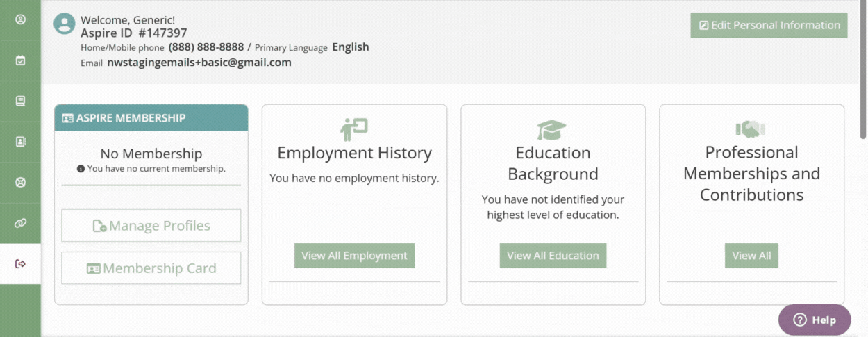Click the info icon under No Membership
Viewport: 868px width, 337px height.
pos(81,169)
